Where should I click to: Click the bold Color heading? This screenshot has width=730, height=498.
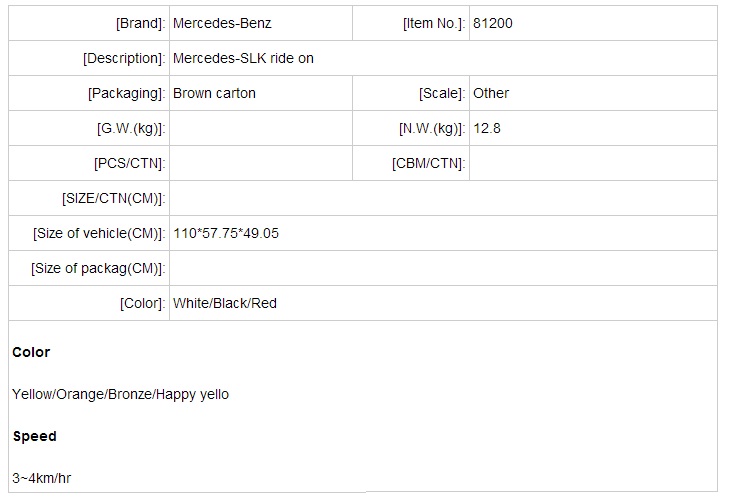click(x=31, y=352)
